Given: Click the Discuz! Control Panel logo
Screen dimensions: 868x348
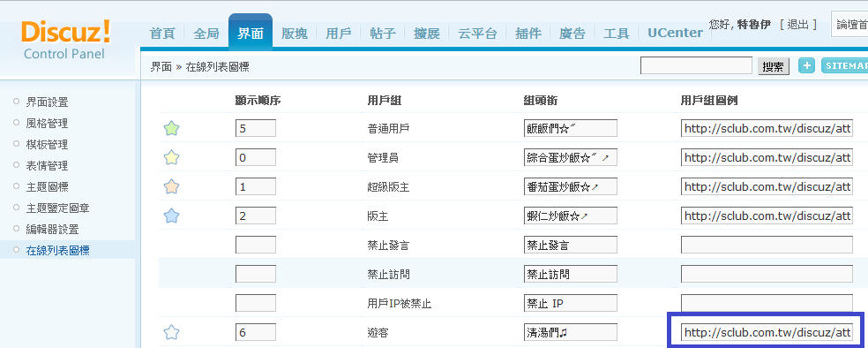Looking at the screenshot, I should click(x=66, y=40).
